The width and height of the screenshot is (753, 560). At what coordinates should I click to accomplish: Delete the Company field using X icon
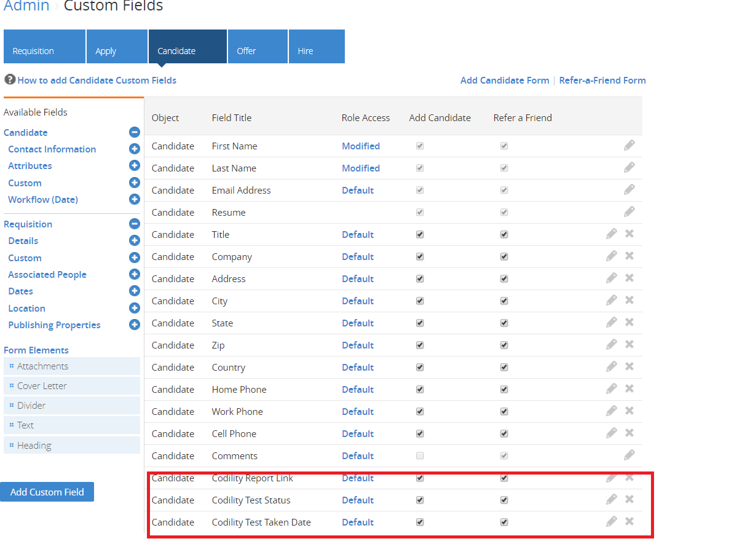point(629,256)
